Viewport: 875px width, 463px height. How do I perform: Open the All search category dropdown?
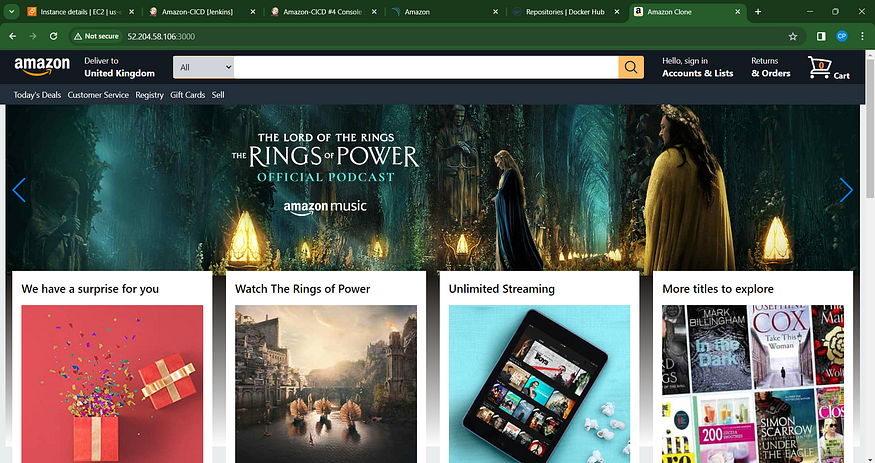(204, 67)
